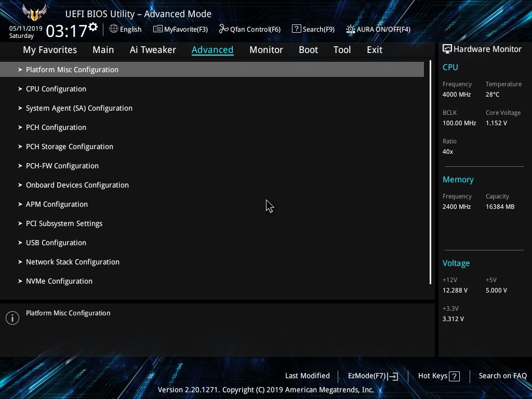The height and width of the screenshot is (399, 532).
Task: Click the 100.00 MHz BCLK value
Action: [x=459, y=123]
